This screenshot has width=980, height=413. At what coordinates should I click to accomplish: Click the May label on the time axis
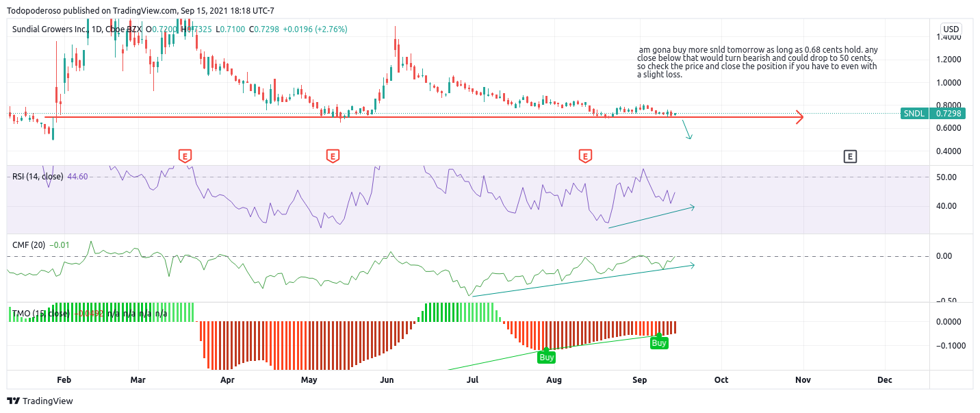tap(309, 379)
